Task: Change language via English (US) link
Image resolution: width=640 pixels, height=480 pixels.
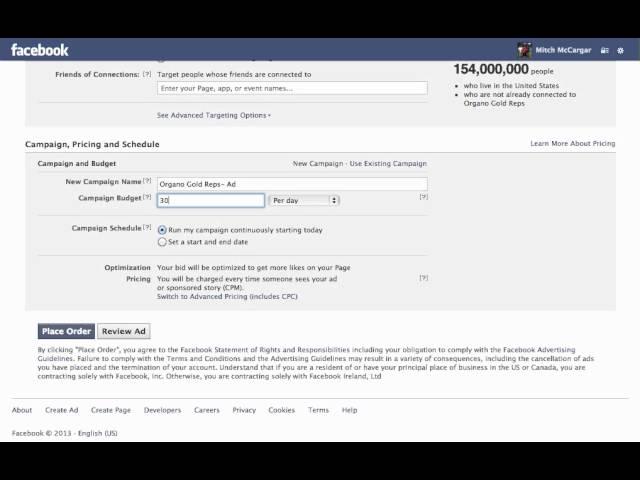Action: pyautogui.click(x=98, y=433)
